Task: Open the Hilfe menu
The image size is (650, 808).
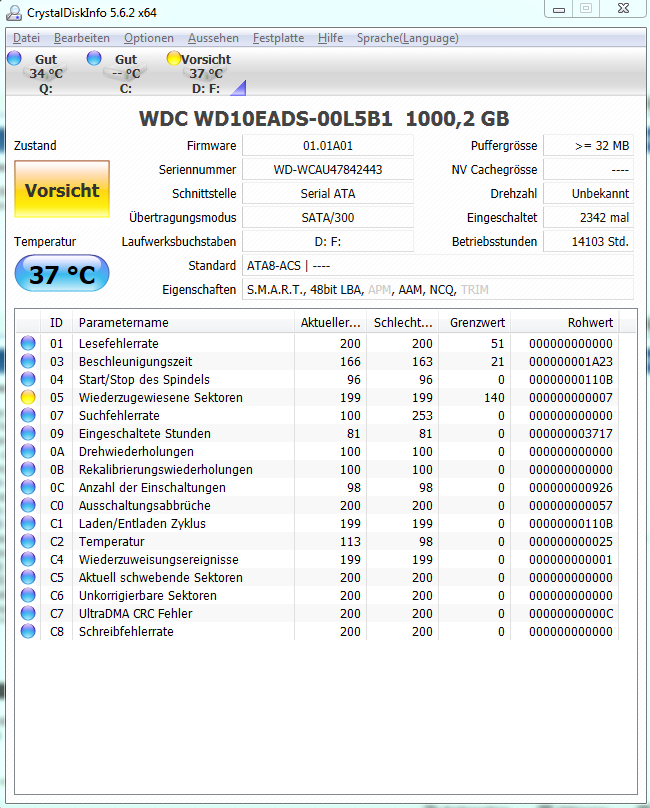Action: click(x=330, y=38)
